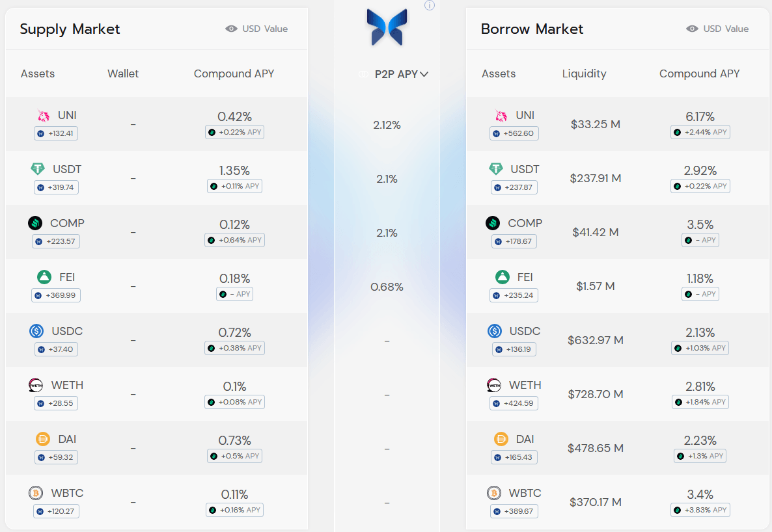Expand the P2P APY dropdown chevron
Viewport: 772px width, 532px height.
click(x=424, y=74)
